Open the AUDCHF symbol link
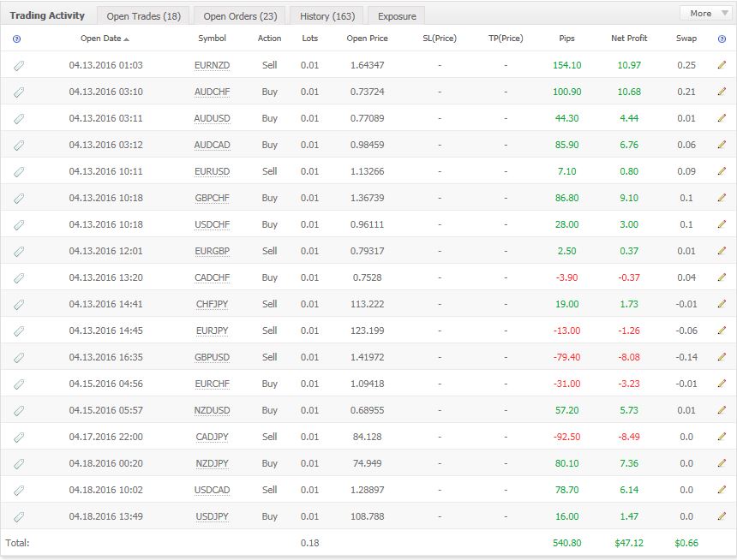The width and height of the screenshot is (737, 560). pyautogui.click(x=212, y=92)
